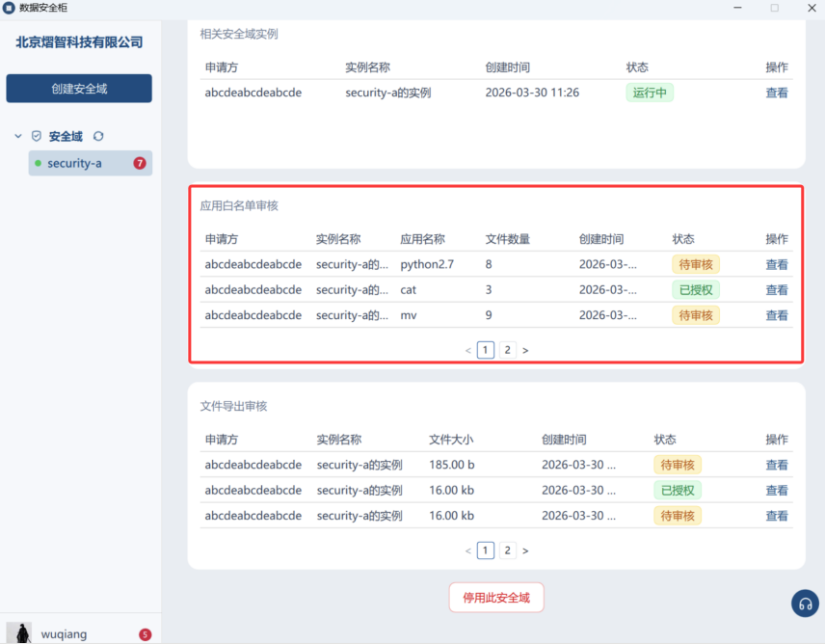
Task: Click previous page arrow in 文件导出审核
Action: [467, 550]
